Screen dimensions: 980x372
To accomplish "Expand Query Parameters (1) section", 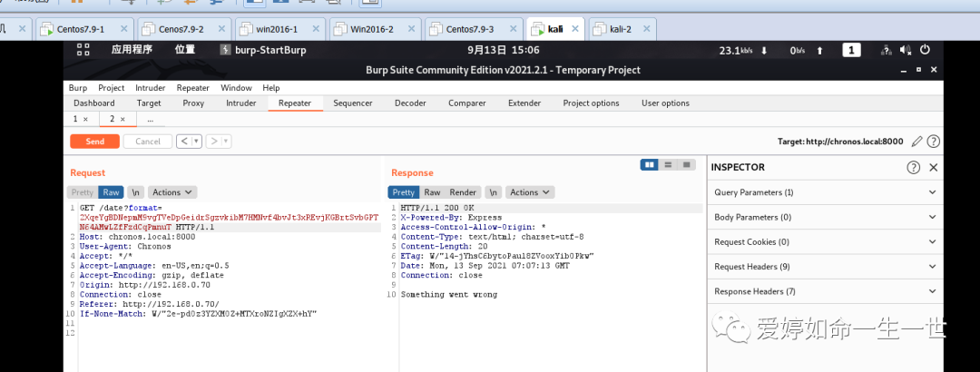I will (x=826, y=192).
